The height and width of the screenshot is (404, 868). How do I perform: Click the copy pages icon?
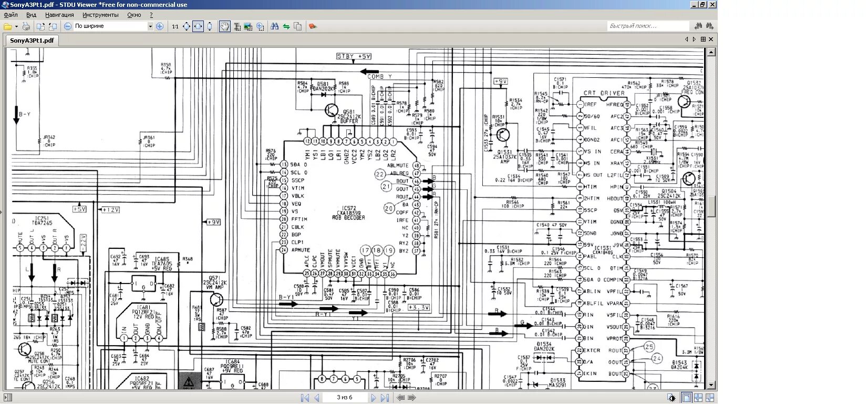(298, 26)
